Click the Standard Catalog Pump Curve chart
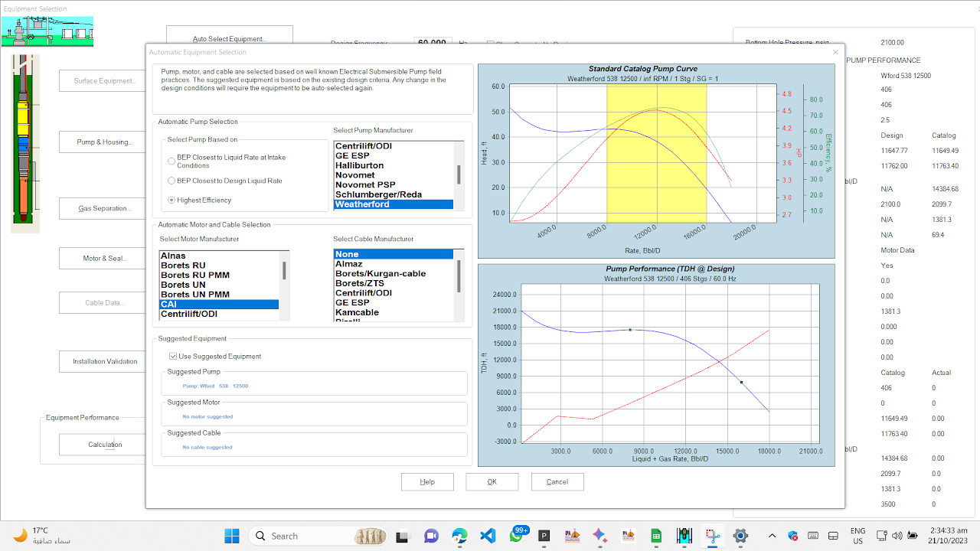Viewport: 980px width, 551px height. [656, 161]
